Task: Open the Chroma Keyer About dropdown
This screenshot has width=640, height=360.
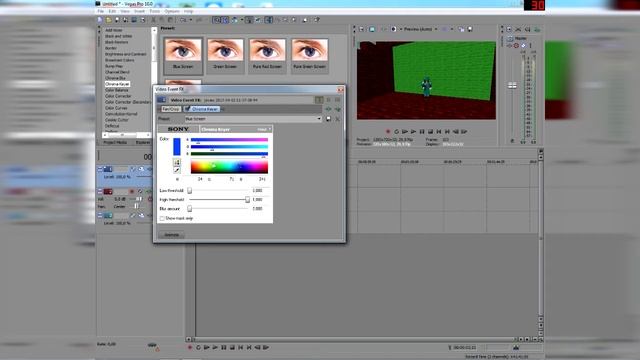Action: [x=264, y=129]
